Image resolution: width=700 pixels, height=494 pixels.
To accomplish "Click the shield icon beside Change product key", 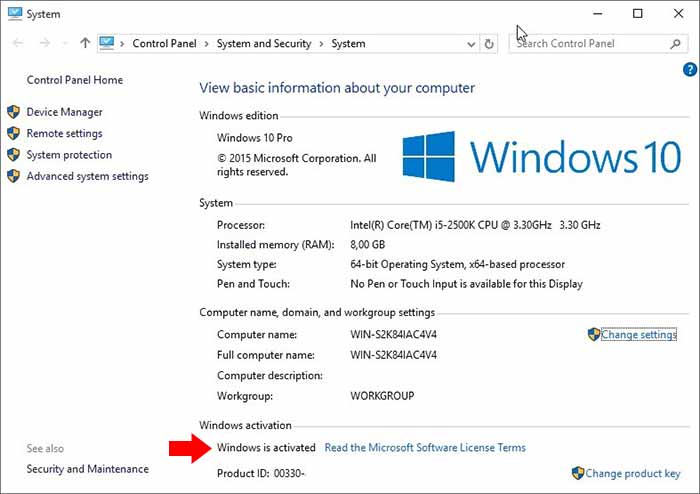I will (x=578, y=473).
